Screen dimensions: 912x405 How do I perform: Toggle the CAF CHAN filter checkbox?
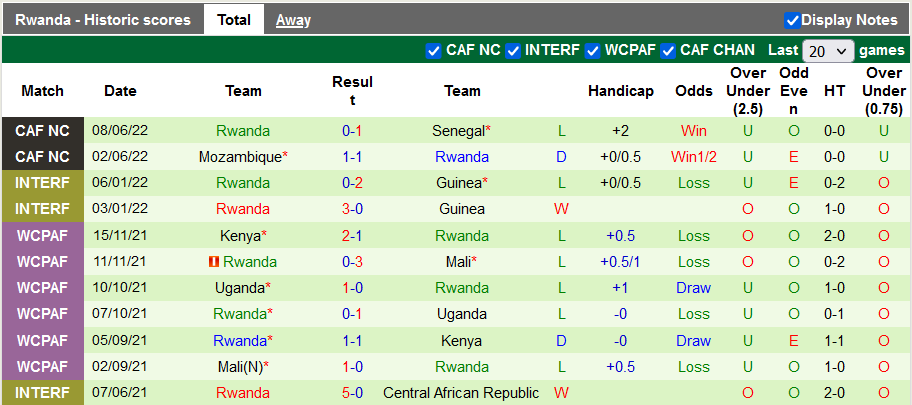point(669,50)
